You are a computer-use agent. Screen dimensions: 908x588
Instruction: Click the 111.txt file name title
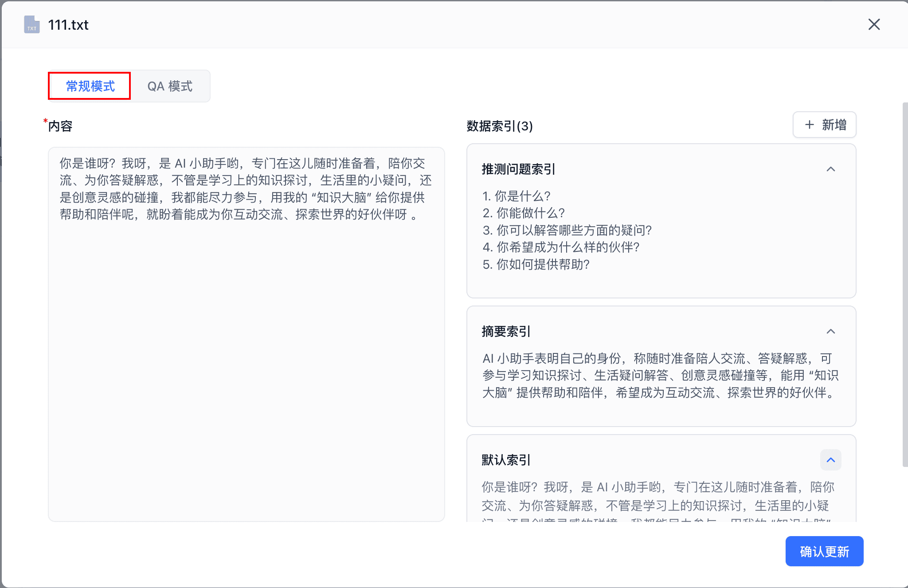click(x=68, y=25)
